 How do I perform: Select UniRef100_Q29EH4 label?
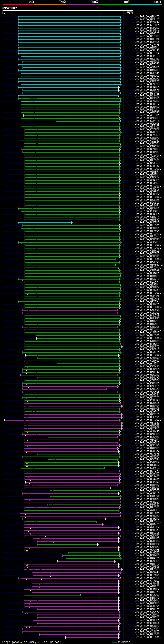click(x=147, y=285)
